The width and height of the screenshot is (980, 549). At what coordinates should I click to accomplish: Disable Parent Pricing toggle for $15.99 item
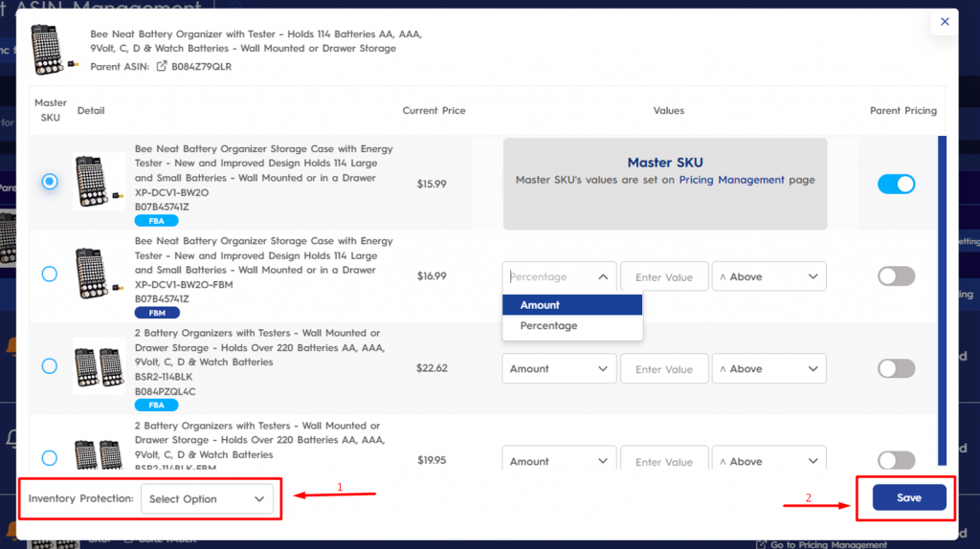coord(896,185)
